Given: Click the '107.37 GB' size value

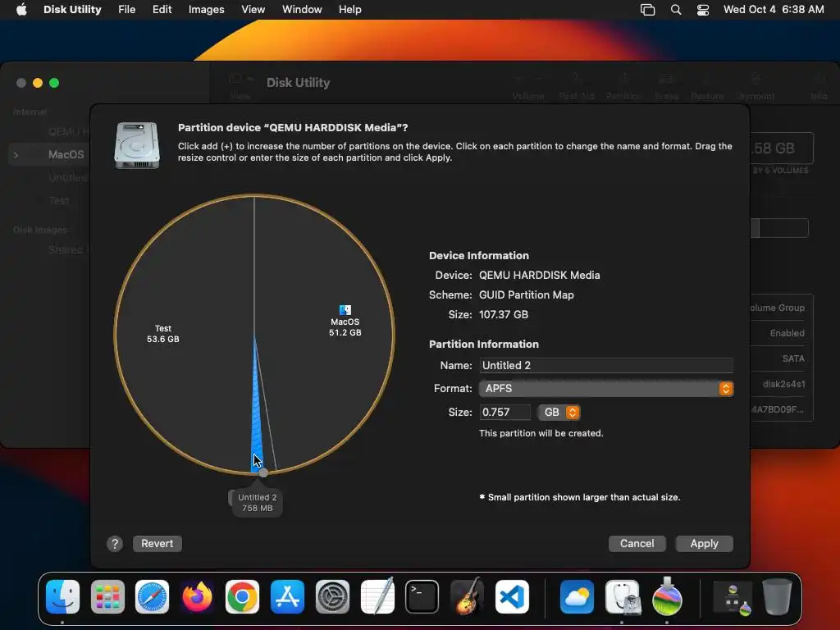Looking at the screenshot, I should point(504,315).
